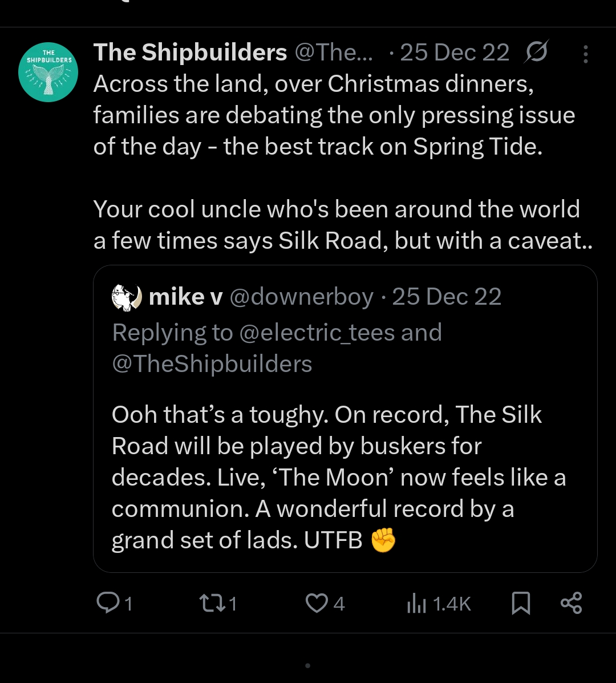Viewport: 616px width, 683px height.
Task: Open the @downerboy handle
Action: point(301,297)
